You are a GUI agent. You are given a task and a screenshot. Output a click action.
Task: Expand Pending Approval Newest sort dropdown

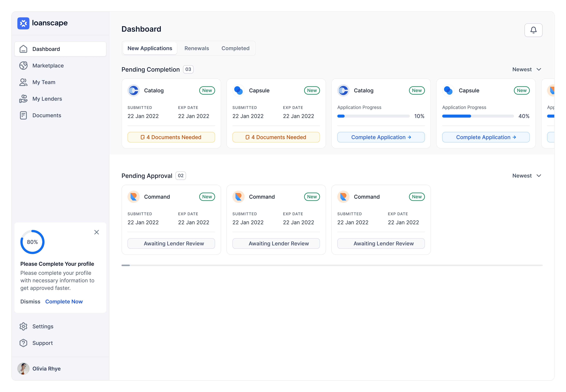(527, 176)
